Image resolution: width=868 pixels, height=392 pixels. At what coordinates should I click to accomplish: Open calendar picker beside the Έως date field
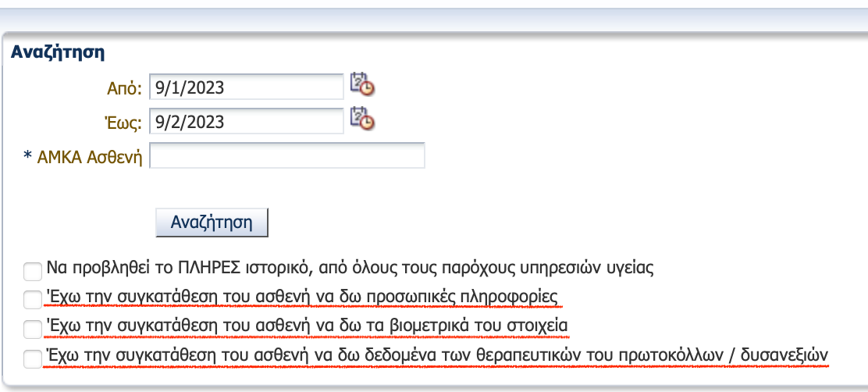(363, 118)
